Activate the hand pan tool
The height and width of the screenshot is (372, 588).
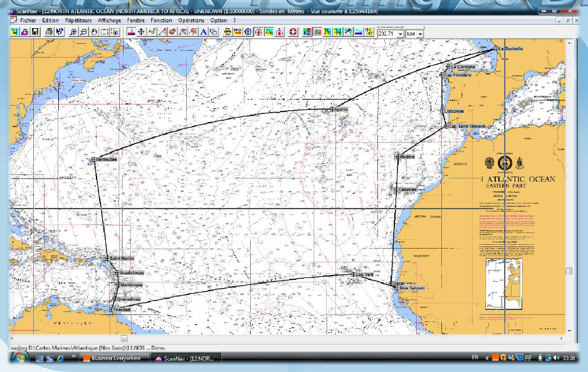(x=94, y=32)
